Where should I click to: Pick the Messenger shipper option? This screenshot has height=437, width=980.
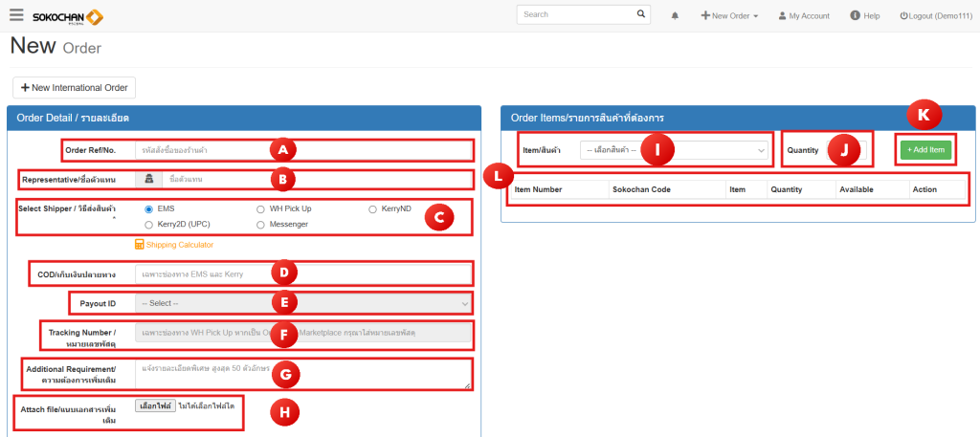[x=261, y=225]
